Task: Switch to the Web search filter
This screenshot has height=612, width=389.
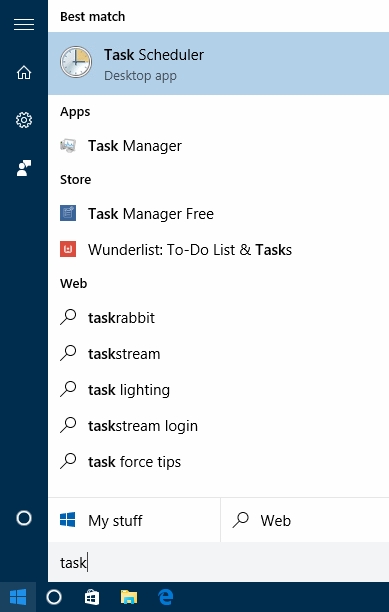Action: click(305, 520)
